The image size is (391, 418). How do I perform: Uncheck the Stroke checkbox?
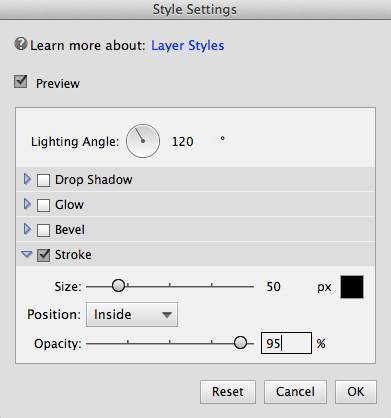(43, 255)
